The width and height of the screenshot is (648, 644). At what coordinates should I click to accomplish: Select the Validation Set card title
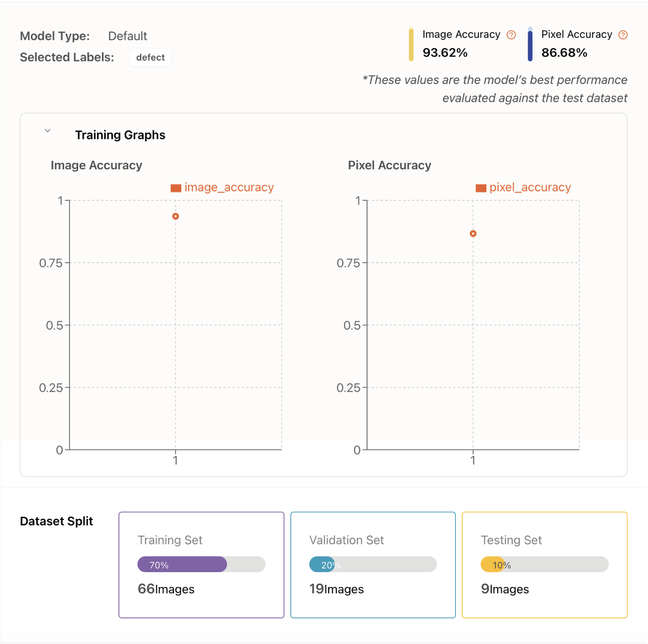[346, 540]
